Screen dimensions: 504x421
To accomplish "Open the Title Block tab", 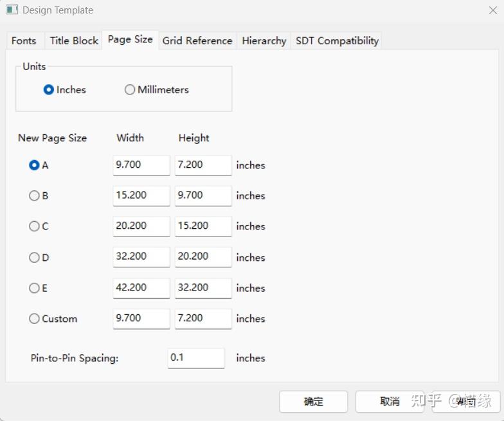I will pos(74,40).
